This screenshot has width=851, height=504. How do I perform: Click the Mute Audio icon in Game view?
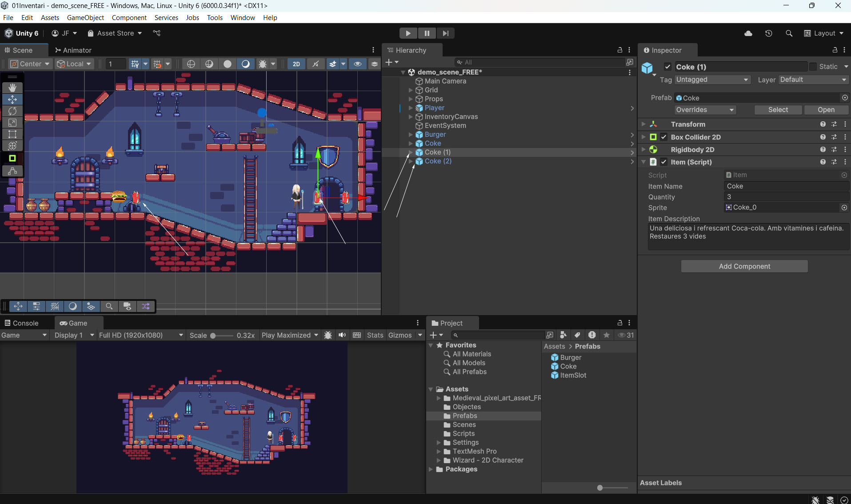pos(342,335)
